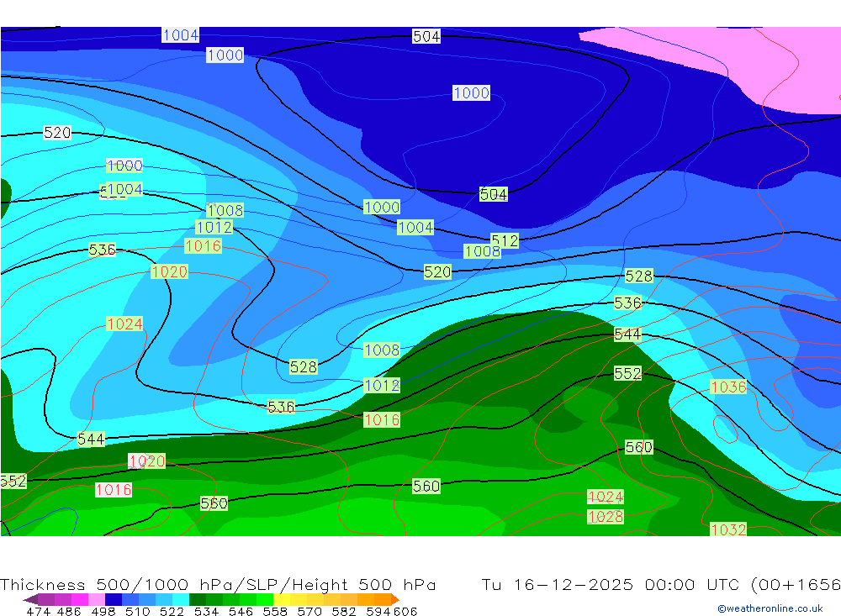Image resolution: width=841 pixels, height=616 pixels.
Task: Click the 504 label on the map's top edge
Action: pyautogui.click(x=426, y=36)
